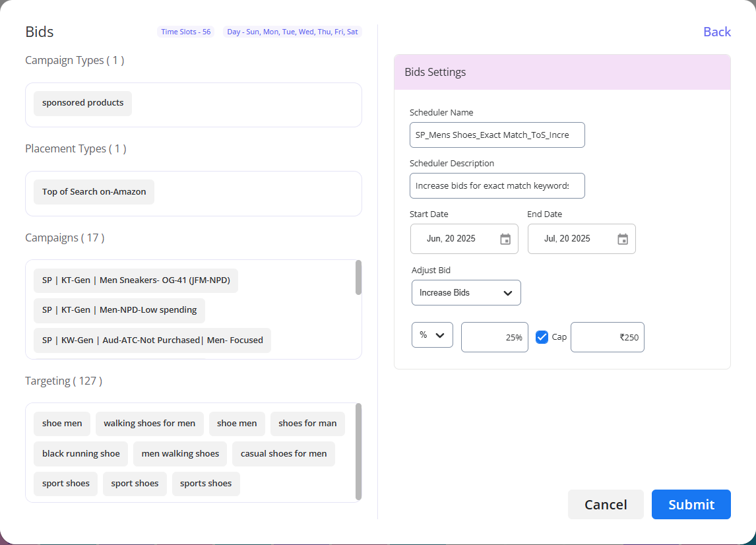Open the End Date calendar picker
This screenshot has height=545, width=756.
[622, 239]
